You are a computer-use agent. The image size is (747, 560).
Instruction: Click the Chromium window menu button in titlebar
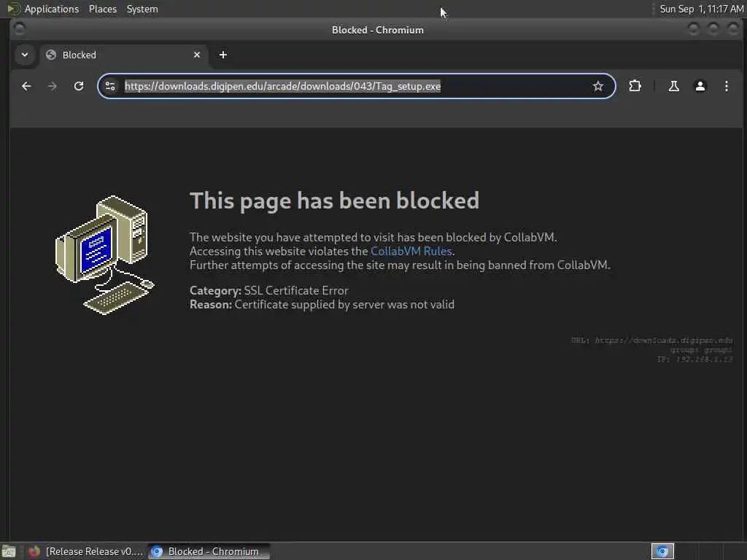pyautogui.click(x=19, y=29)
